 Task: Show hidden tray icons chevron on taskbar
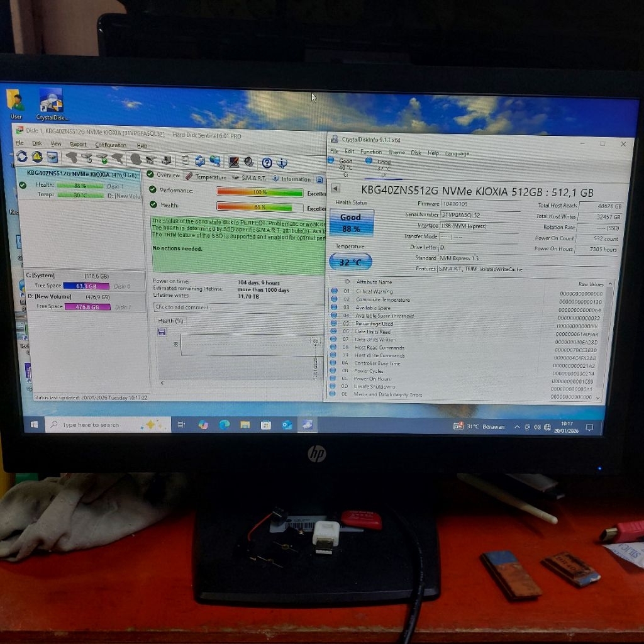tap(517, 427)
